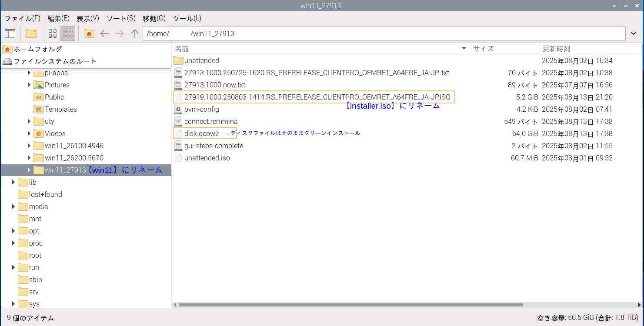Screen dimensions: 644x326
Task: Go forward to next folder
Action: click(x=120, y=33)
